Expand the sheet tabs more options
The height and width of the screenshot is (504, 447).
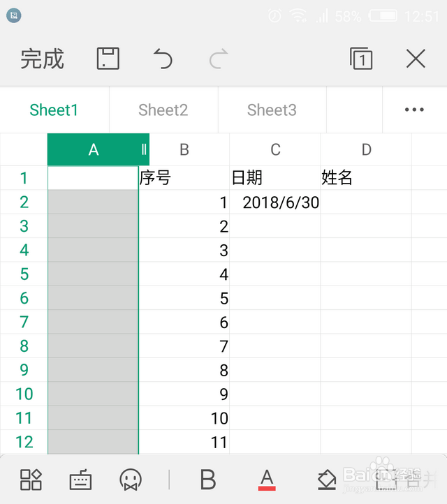(x=414, y=110)
